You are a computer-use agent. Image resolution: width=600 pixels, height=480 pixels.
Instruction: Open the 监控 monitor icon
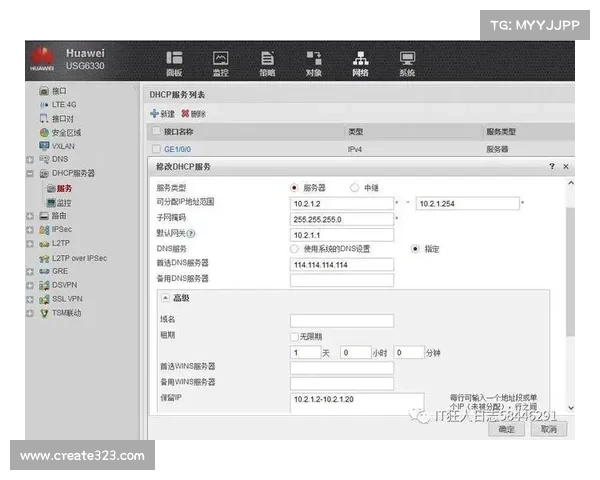click(220, 64)
